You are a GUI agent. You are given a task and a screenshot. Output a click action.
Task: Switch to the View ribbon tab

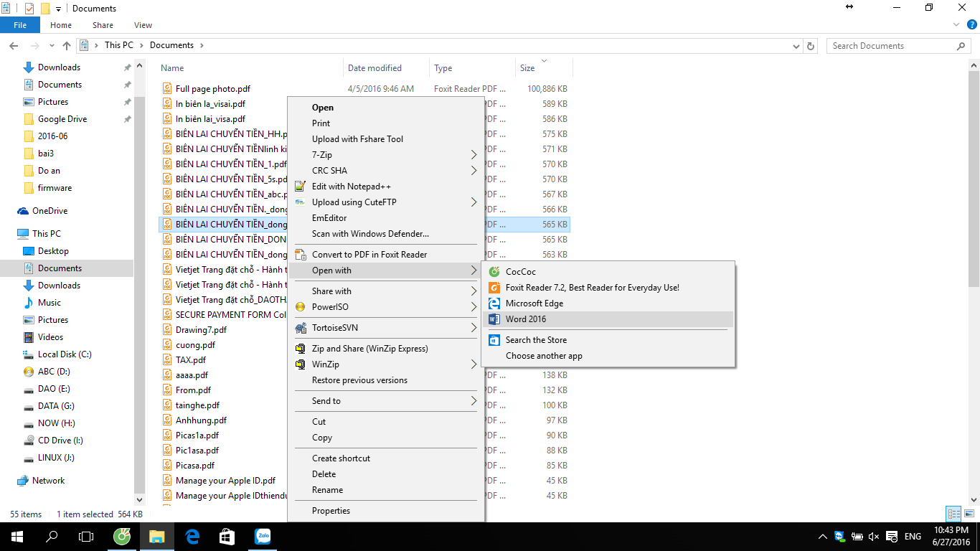[x=143, y=25]
